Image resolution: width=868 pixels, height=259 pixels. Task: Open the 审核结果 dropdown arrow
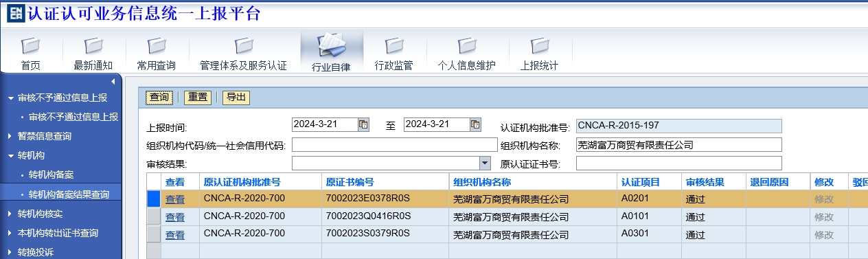tap(486, 163)
